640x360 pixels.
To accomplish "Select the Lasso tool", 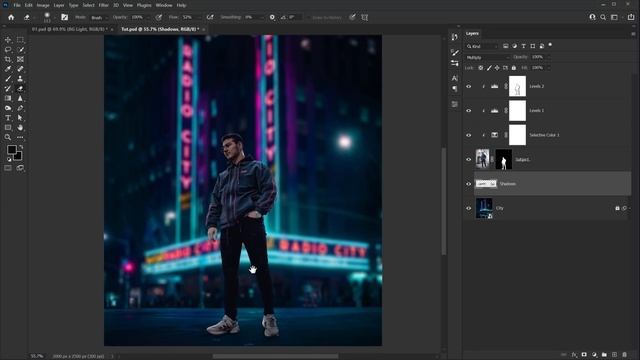I will [8, 49].
